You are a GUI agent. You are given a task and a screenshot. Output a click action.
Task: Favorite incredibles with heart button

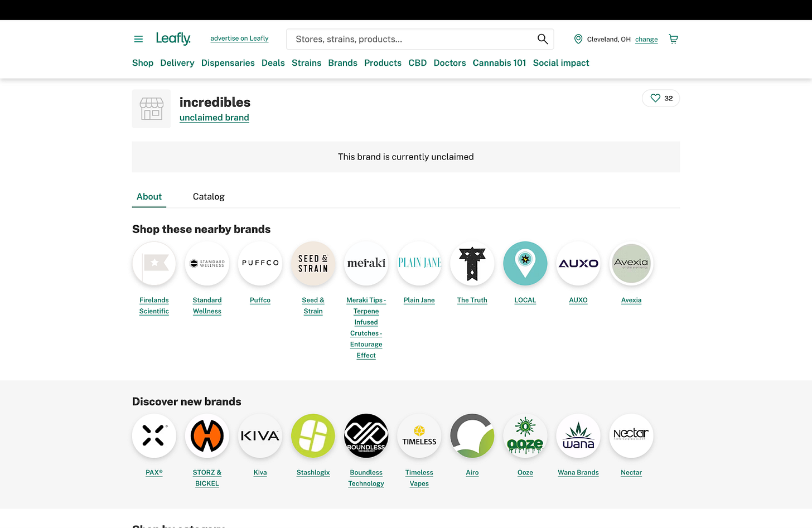click(x=661, y=98)
